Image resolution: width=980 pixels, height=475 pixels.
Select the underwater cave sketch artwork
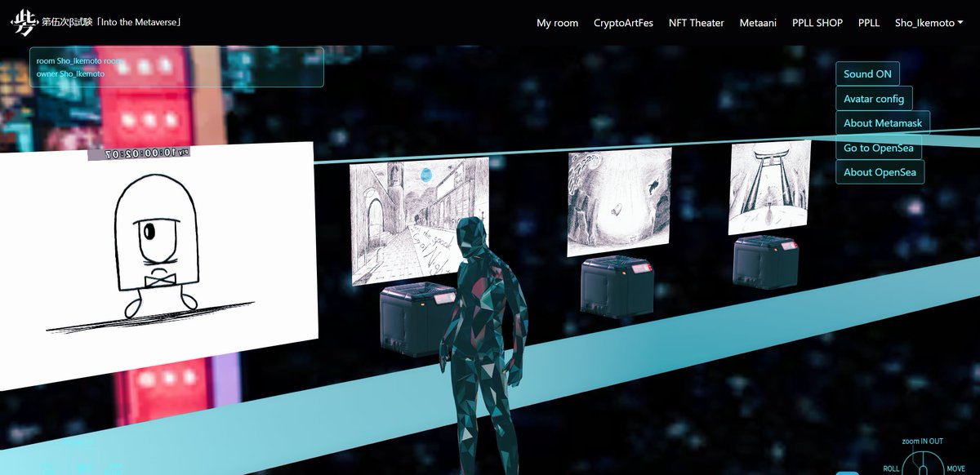point(619,202)
